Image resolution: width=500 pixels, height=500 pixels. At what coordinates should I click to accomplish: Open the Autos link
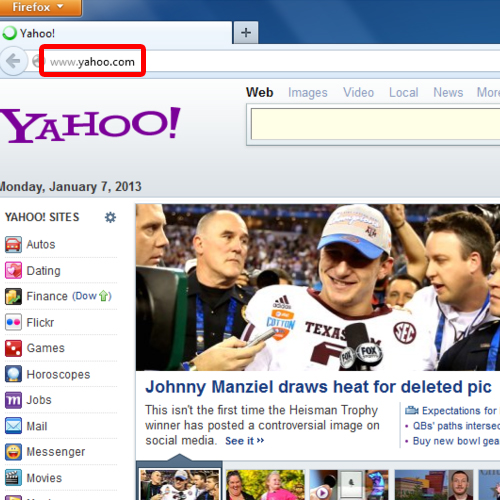point(41,244)
